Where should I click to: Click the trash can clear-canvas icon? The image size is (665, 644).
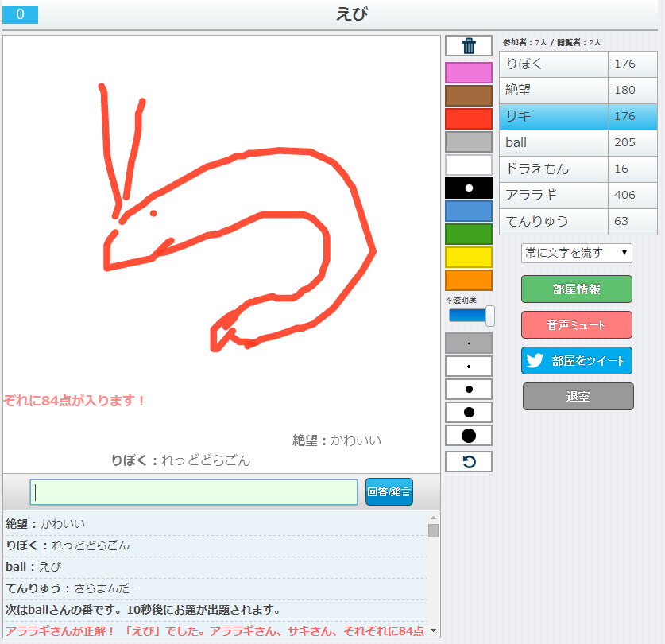click(469, 46)
